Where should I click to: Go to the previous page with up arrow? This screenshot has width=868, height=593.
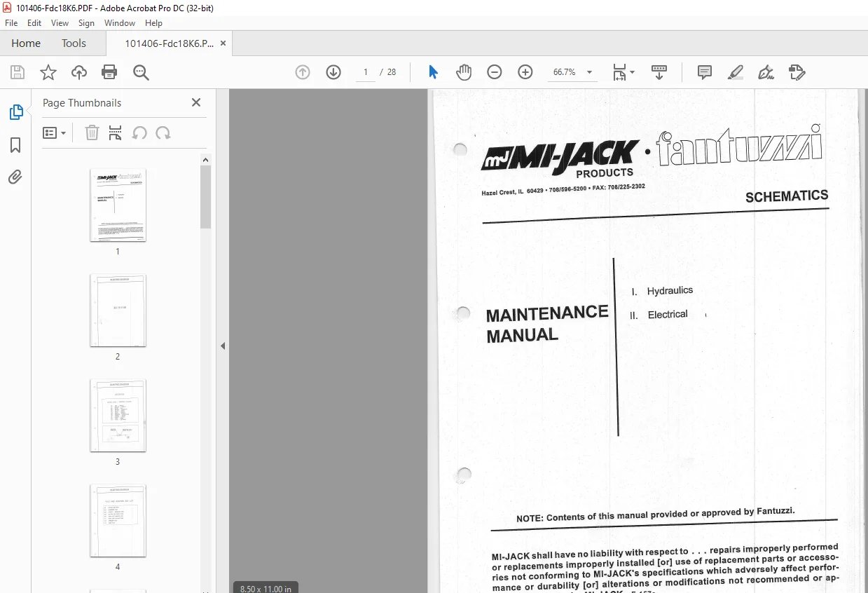(x=303, y=72)
